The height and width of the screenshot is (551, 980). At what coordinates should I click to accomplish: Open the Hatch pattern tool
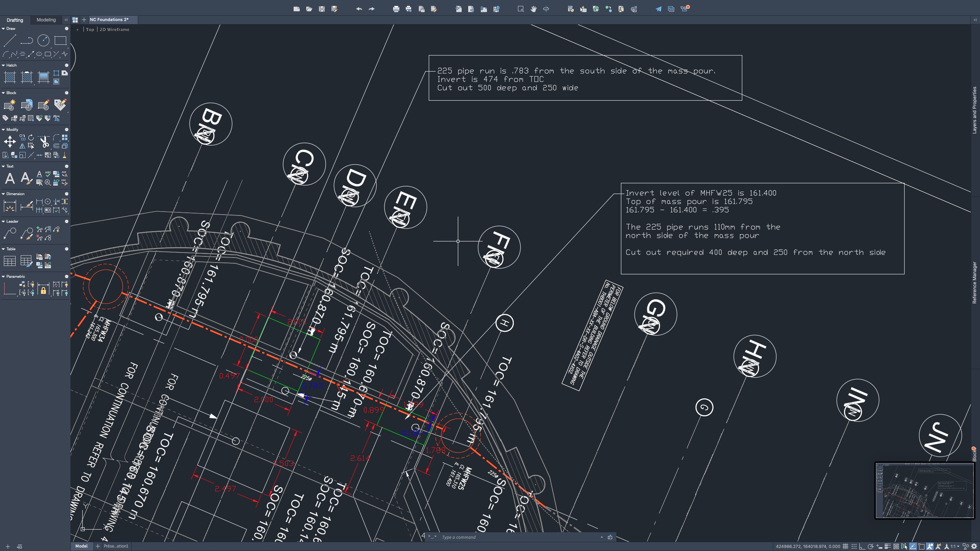(x=10, y=78)
